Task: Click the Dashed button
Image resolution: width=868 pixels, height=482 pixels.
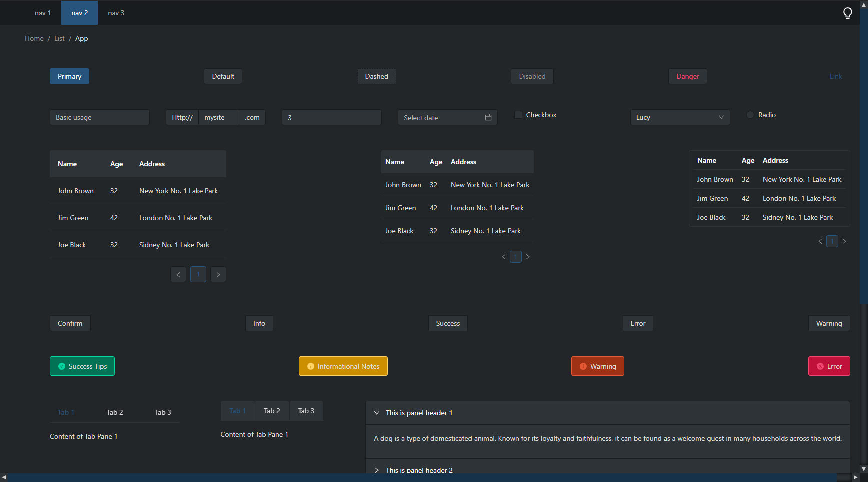Action: (376, 76)
